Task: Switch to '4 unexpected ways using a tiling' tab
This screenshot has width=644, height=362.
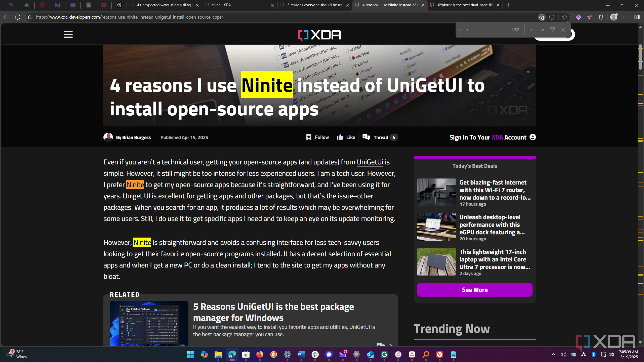Action: [x=164, y=5]
